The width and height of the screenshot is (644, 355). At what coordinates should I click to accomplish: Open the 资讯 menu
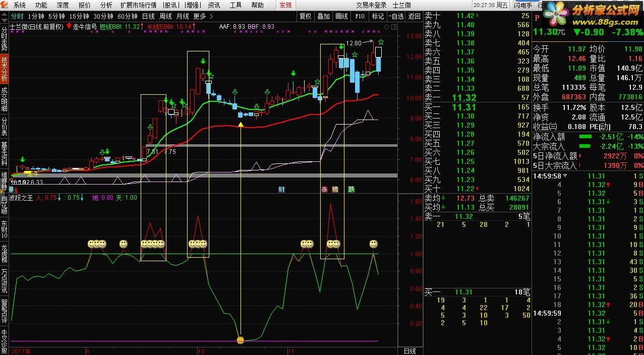[214, 5]
